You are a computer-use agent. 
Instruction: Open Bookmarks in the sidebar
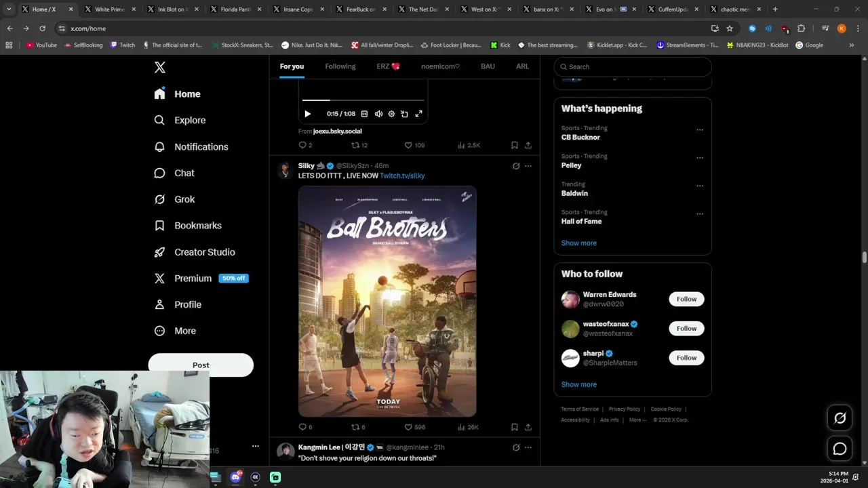pos(189,226)
